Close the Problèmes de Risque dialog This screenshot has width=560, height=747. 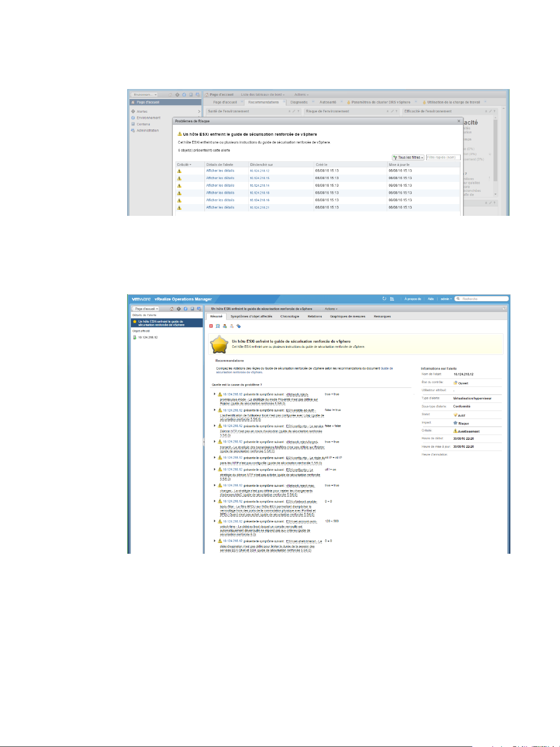click(459, 121)
